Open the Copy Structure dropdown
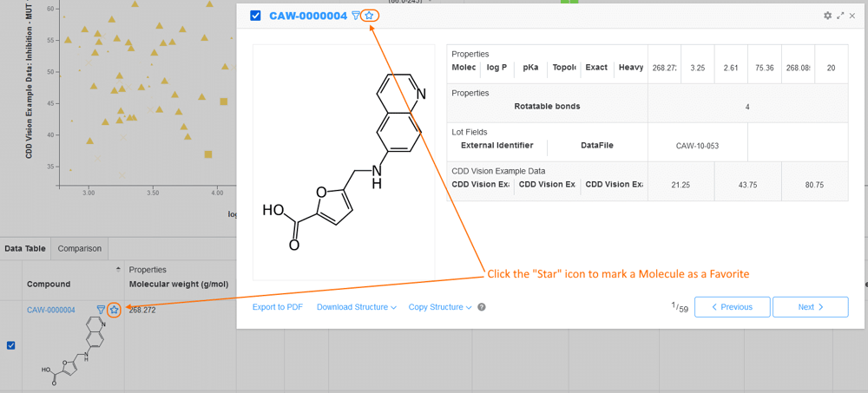This screenshot has height=393, width=868. tap(440, 307)
